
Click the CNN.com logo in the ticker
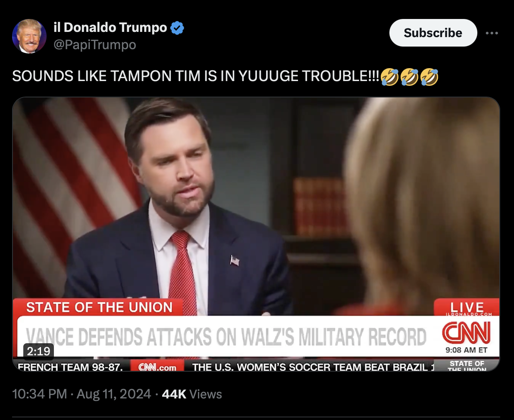coord(157,367)
